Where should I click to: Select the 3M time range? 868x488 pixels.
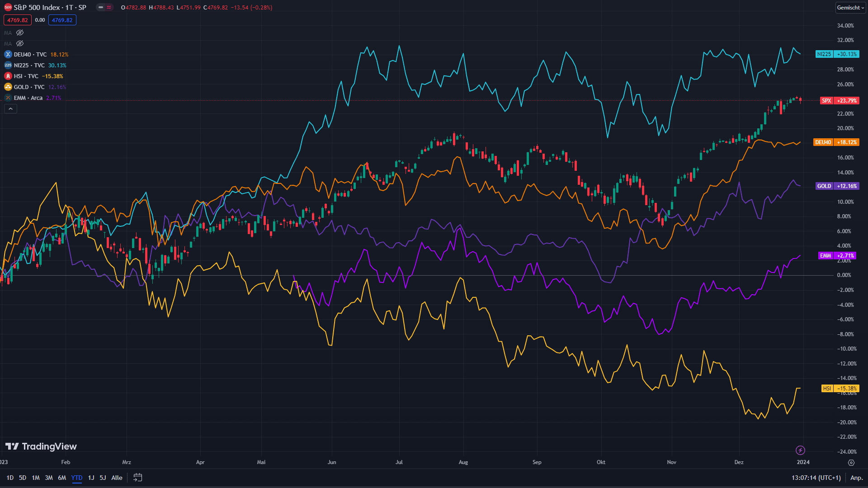pyautogui.click(x=49, y=478)
